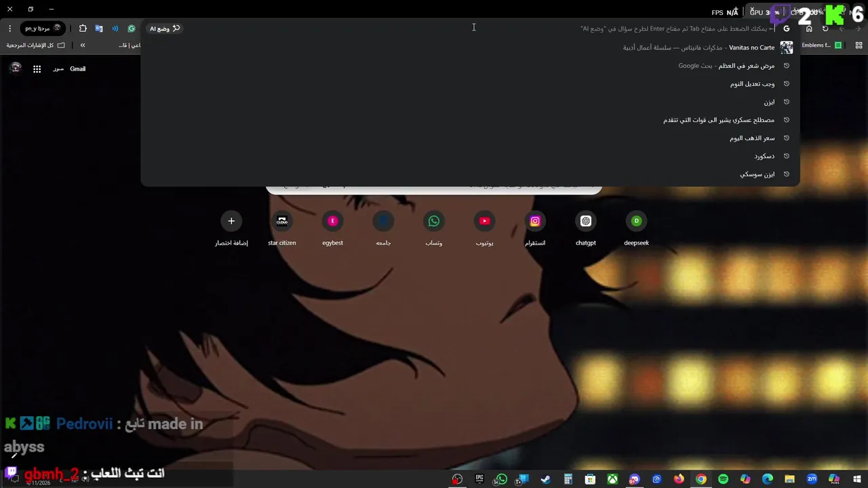Activate the وضع AI mode button
Image resolution: width=868 pixels, height=488 pixels.
pyautogui.click(x=165, y=28)
